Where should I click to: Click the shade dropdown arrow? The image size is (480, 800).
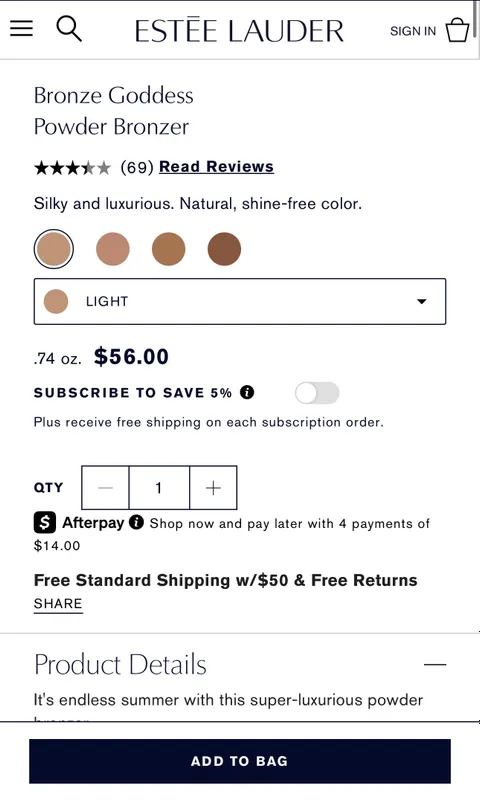pyautogui.click(x=421, y=302)
